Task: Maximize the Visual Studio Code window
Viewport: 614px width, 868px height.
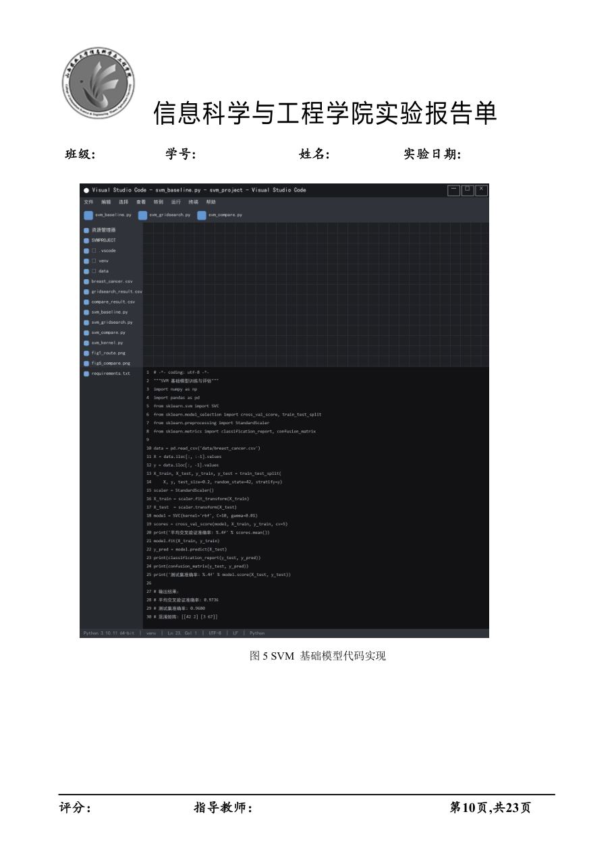Action: pos(468,190)
